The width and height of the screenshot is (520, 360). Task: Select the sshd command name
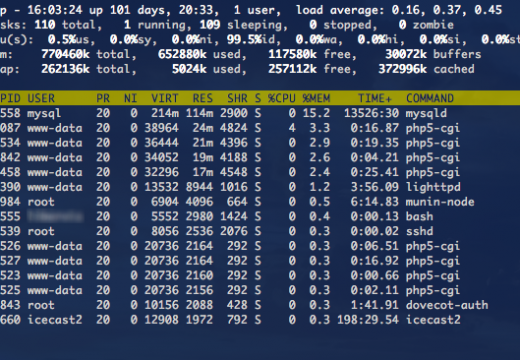pyautogui.click(x=419, y=231)
